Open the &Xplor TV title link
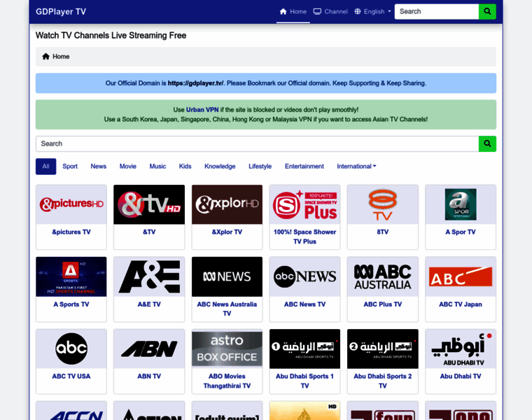 tap(227, 232)
